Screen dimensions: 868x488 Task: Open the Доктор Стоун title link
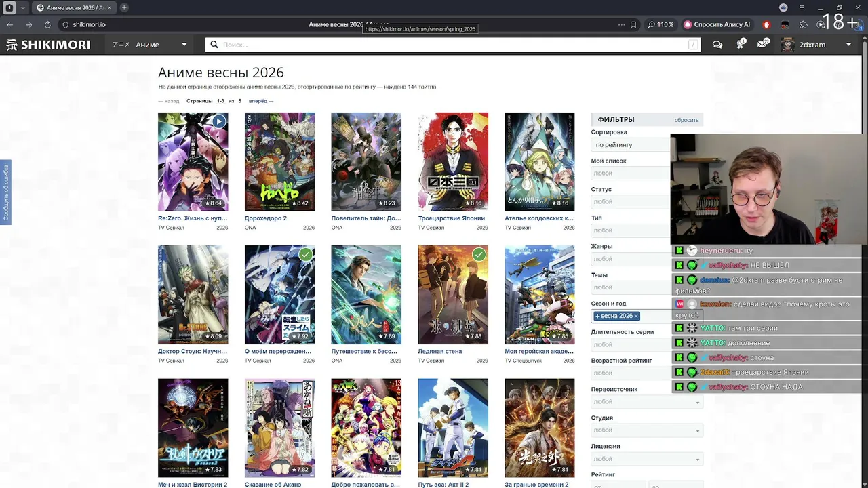click(193, 352)
